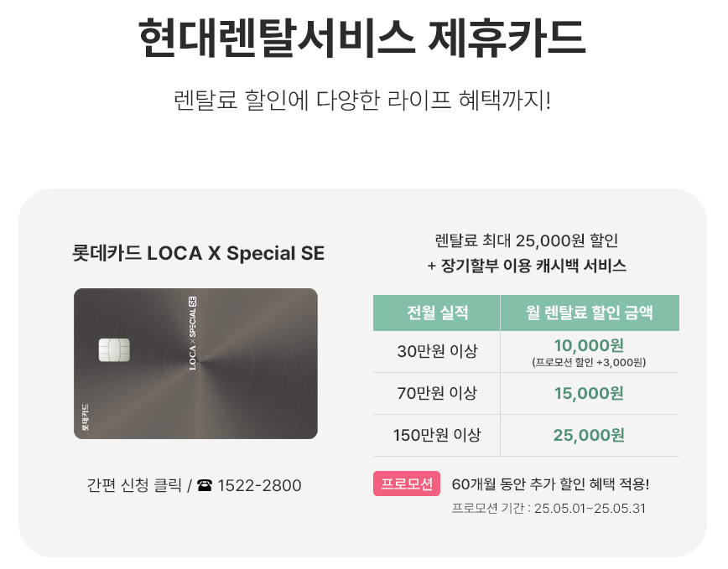Click the 30만원 이상 row cell
Screen dimensions: 728x569
(x=437, y=351)
